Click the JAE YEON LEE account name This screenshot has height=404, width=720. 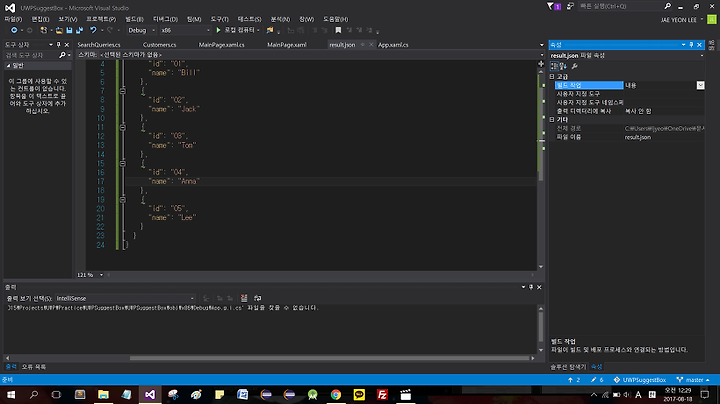(679, 20)
